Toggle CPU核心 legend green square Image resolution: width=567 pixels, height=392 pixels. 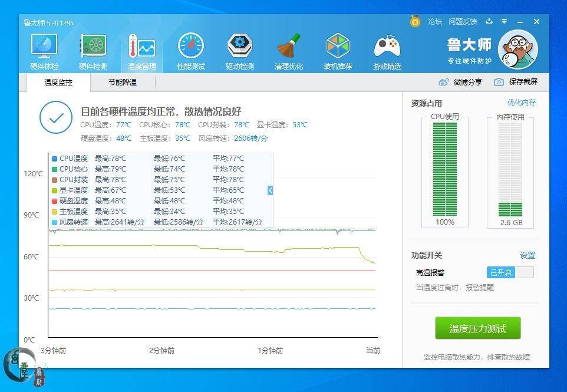[55, 169]
